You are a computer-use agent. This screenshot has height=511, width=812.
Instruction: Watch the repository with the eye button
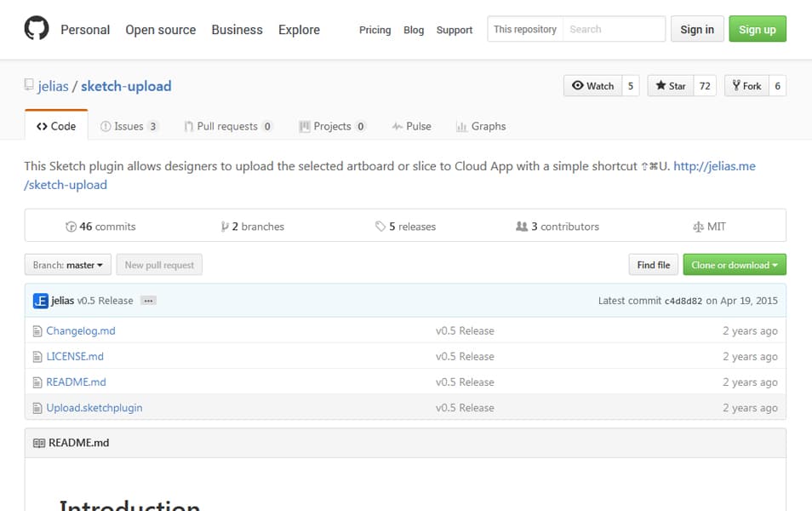(592, 86)
